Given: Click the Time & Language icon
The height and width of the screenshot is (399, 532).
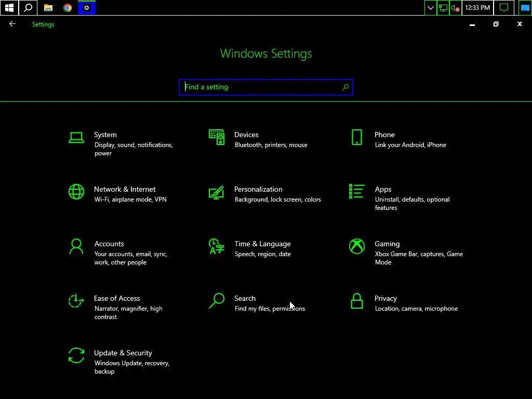Looking at the screenshot, I should [217, 246].
